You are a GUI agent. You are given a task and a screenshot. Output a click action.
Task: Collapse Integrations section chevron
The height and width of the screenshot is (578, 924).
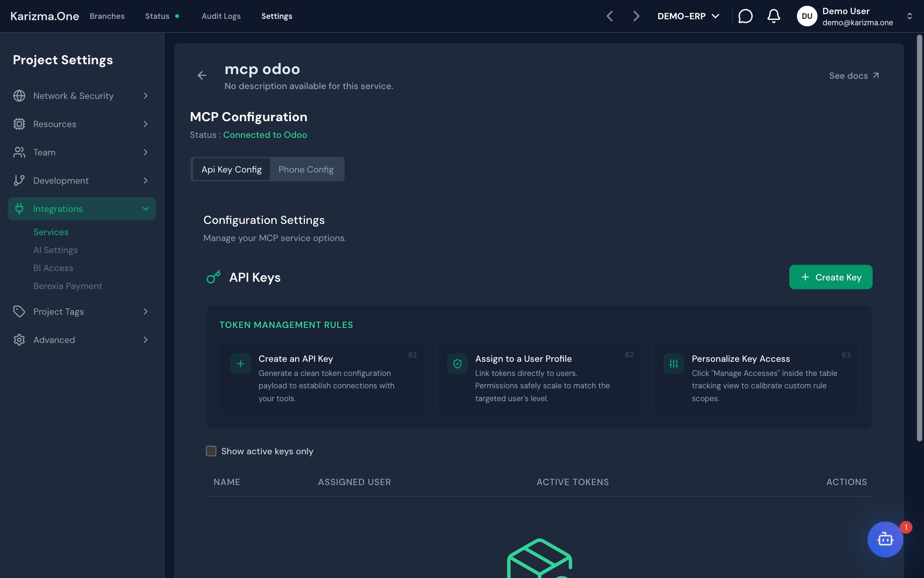[x=145, y=209]
